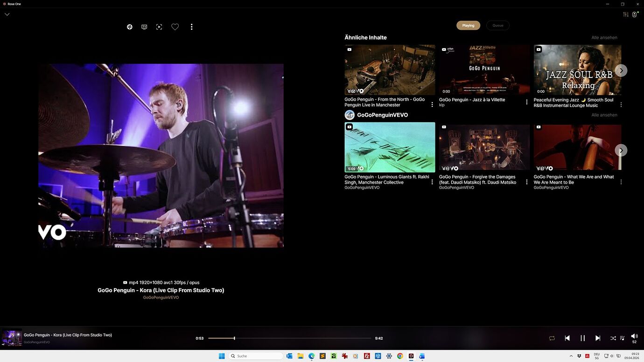The image size is (644, 362).
Task: Open FileZilla from the taskbar
Action: point(367,356)
